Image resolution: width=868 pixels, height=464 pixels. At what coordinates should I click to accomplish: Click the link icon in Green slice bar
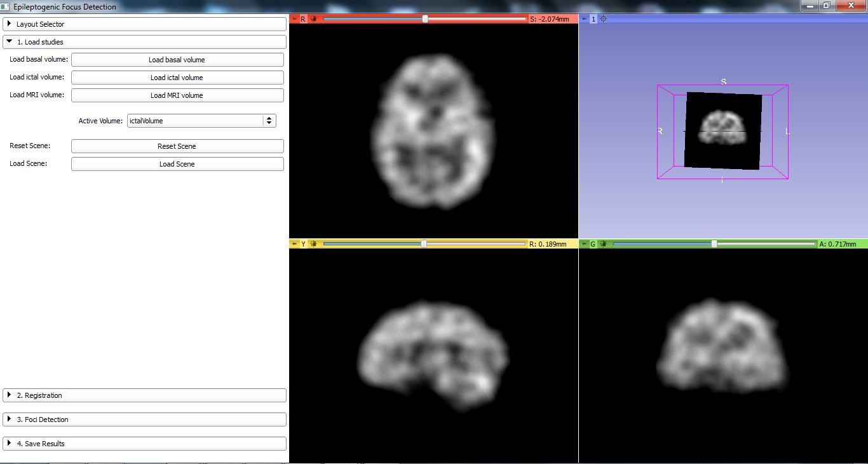point(603,244)
